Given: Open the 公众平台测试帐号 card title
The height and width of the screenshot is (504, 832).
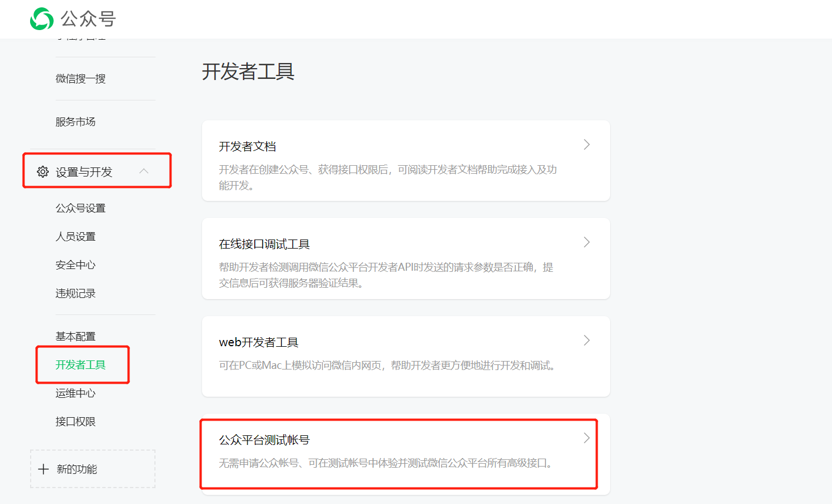Looking at the screenshot, I should (264, 440).
